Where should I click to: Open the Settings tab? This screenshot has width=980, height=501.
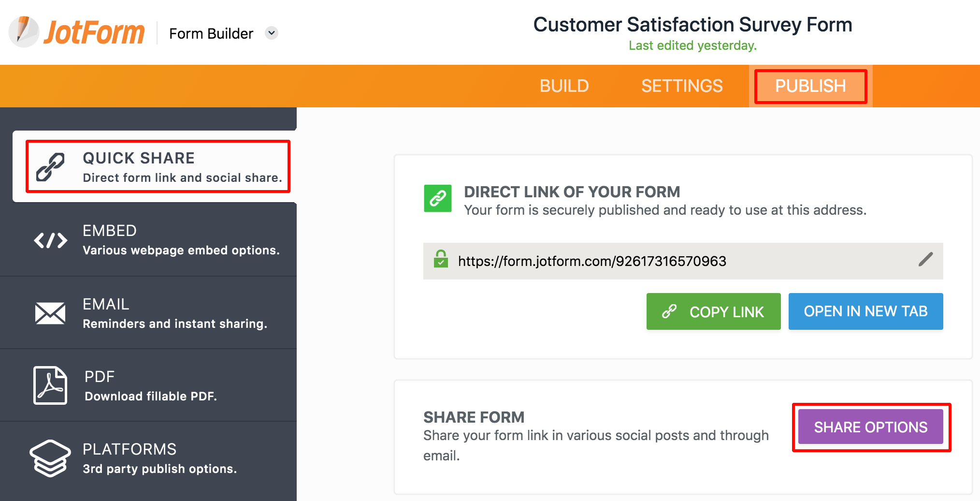coord(682,86)
